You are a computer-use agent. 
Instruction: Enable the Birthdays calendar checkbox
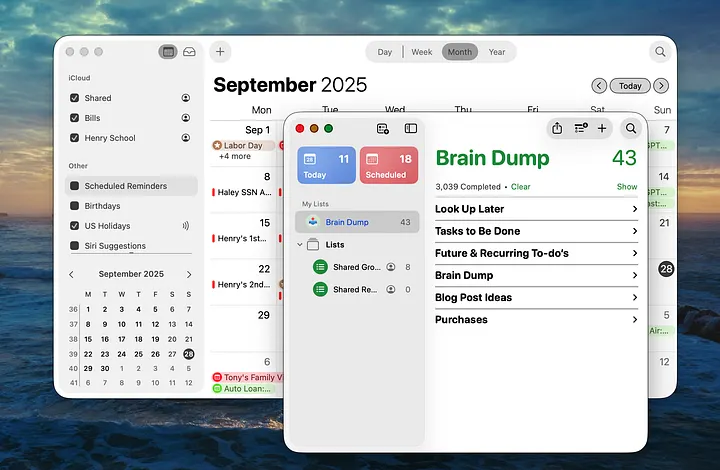75,206
